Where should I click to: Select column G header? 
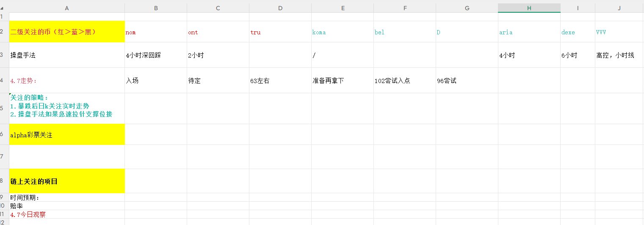coord(467,8)
